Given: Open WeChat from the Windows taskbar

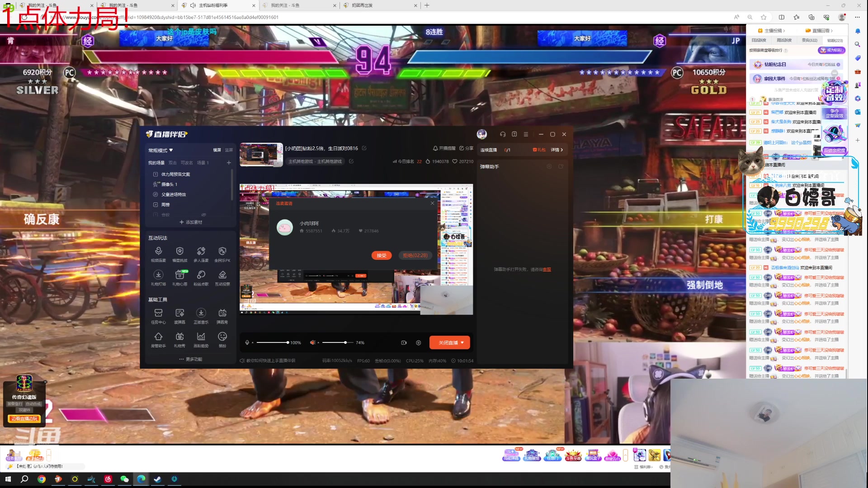Looking at the screenshot, I should (x=124, y=479).
